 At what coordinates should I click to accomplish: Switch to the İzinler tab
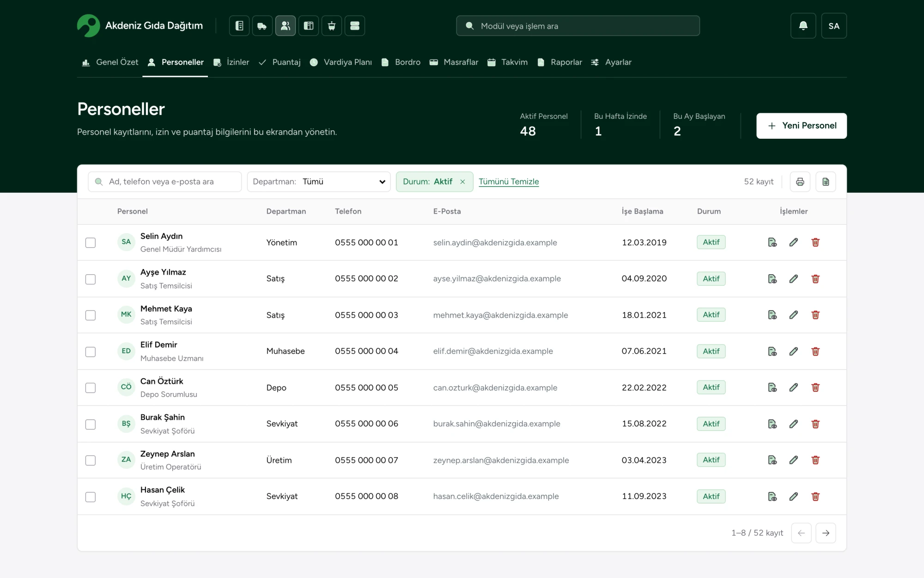pyautogui.click(x=231, y=62)
